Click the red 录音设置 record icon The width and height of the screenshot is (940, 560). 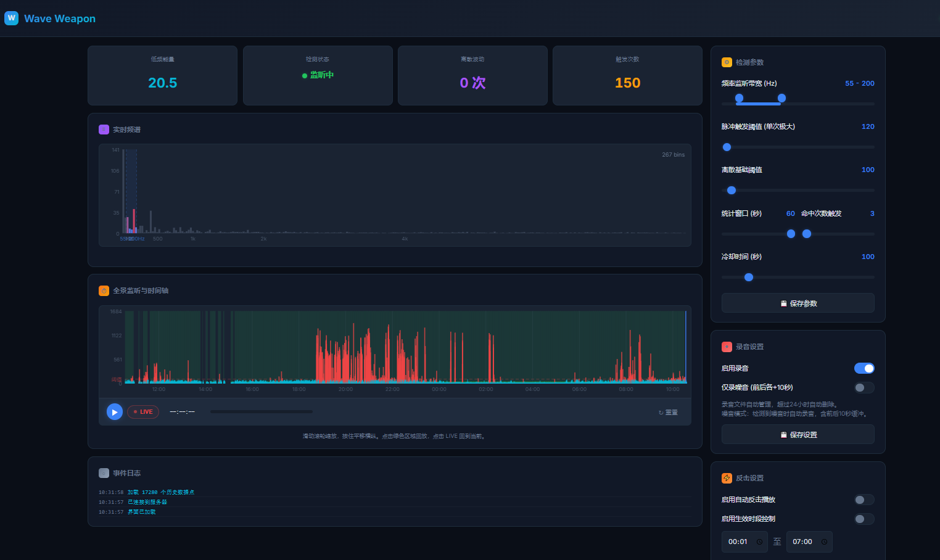click(727, 347)
